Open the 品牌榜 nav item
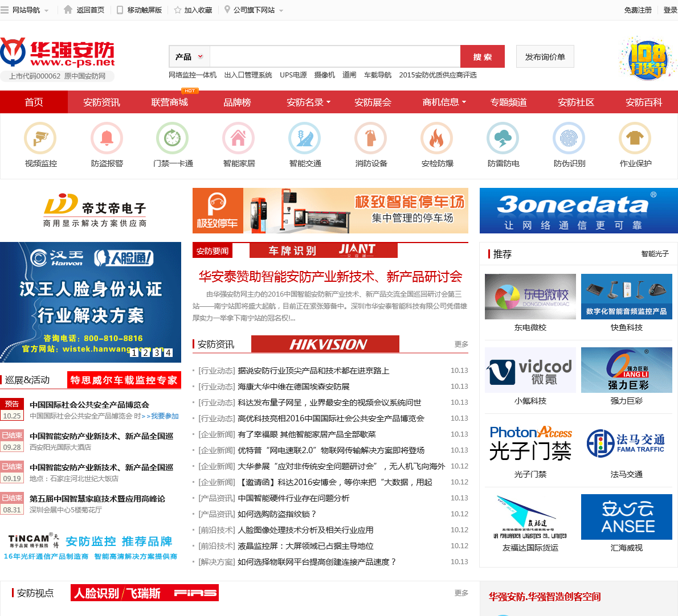 tap(237, 102)
